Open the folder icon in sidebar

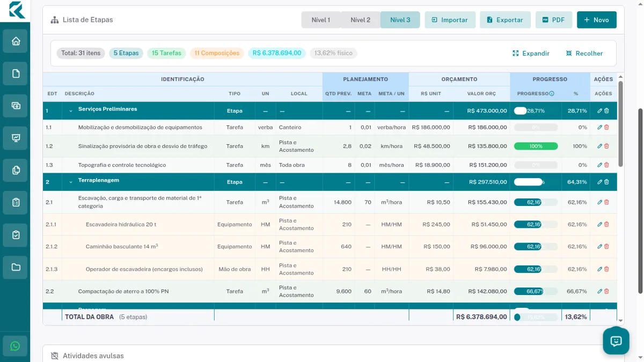16,267
